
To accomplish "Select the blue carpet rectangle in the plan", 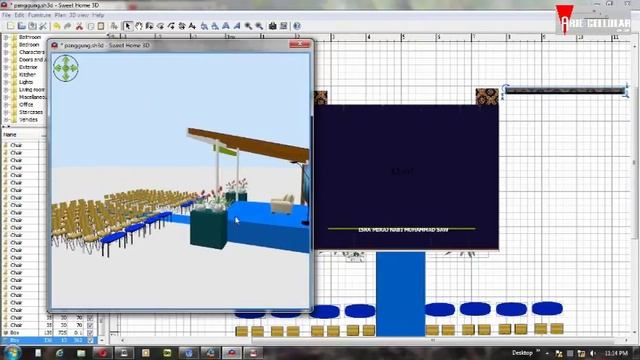I will coord(400,294).
